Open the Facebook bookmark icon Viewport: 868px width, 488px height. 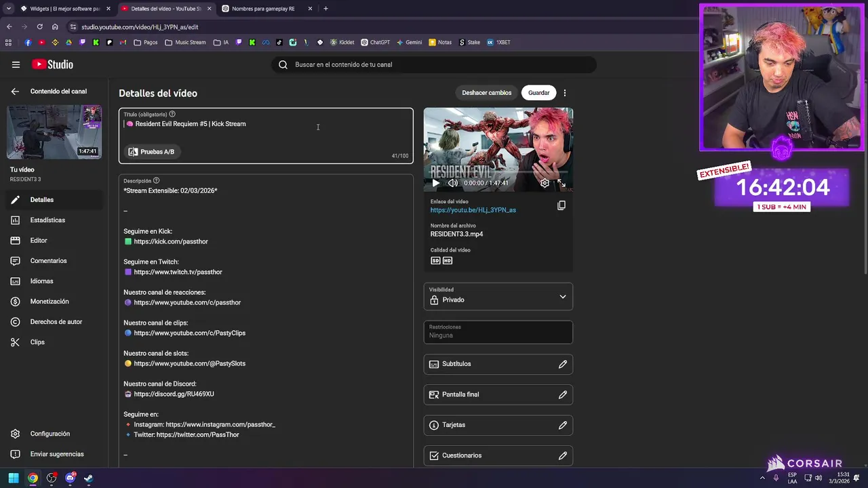click(x=28, y=42)
